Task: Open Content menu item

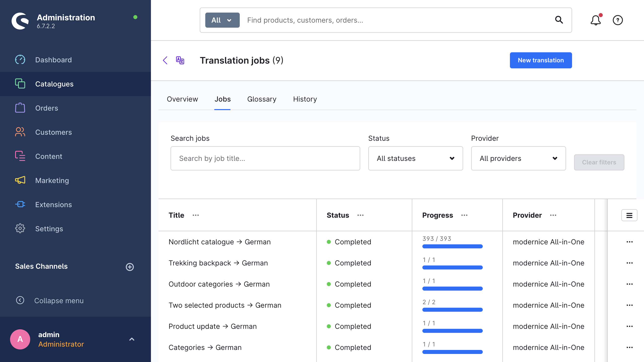Action: (x=75, y=156)
